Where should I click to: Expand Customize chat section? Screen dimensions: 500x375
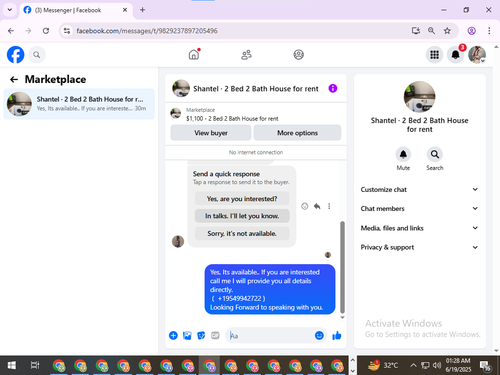tap(419, 189)
